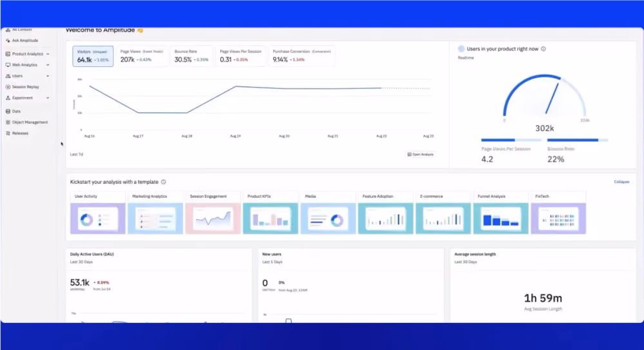644x350 pixels.
Task: Click info icon beside Users in your product
Action: tap(544, 49)
